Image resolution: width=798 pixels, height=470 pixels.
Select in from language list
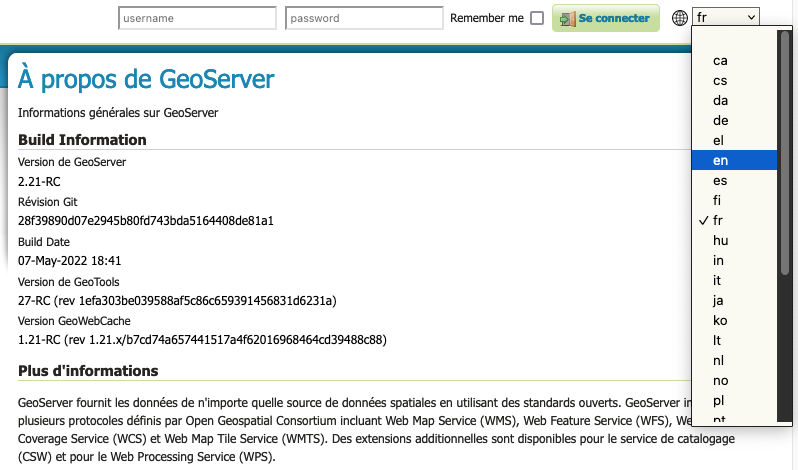click(734, 260)
